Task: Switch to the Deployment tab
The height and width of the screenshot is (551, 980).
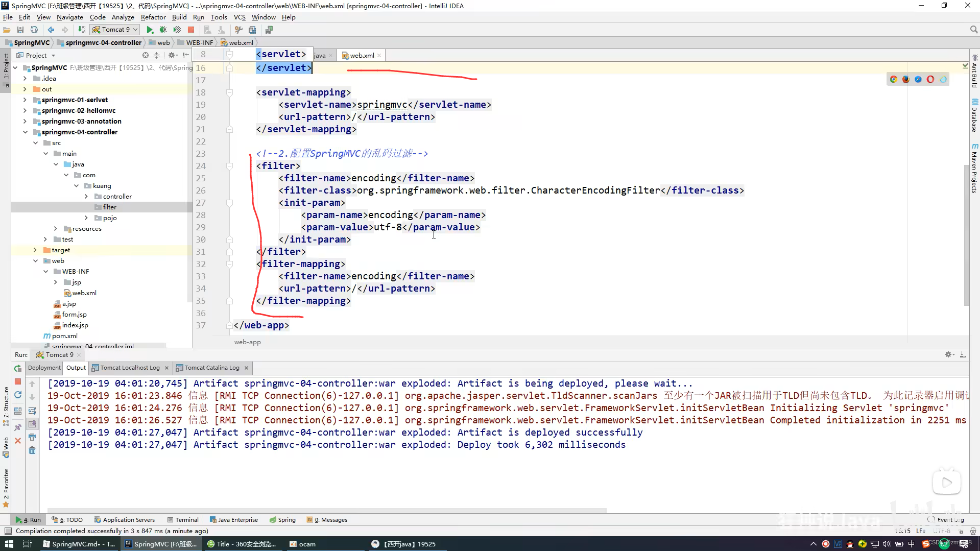Action: tap(44, 368)
